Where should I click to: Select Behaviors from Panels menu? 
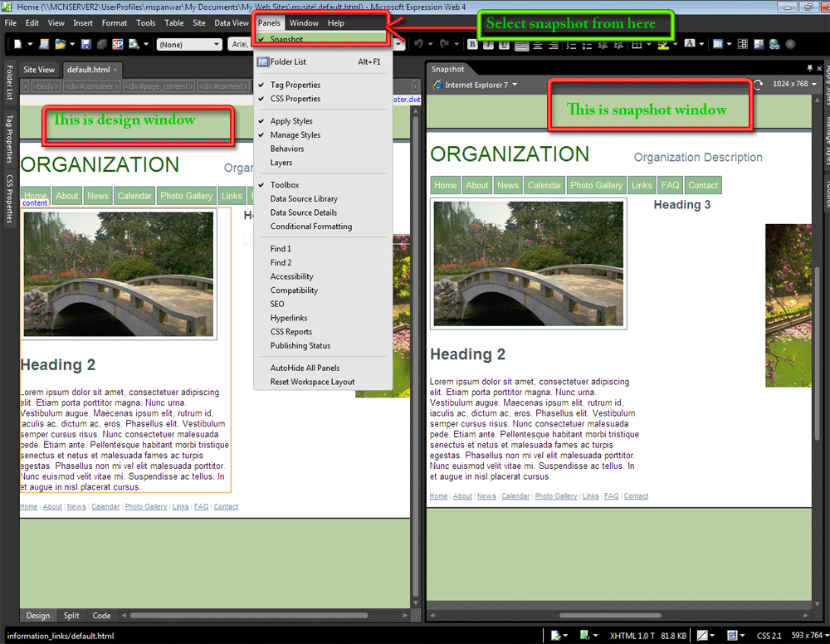pos(323,149)
